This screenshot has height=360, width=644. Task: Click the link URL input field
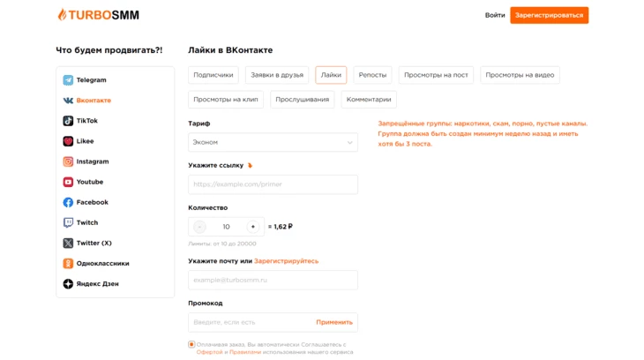[x=273, y=184]
